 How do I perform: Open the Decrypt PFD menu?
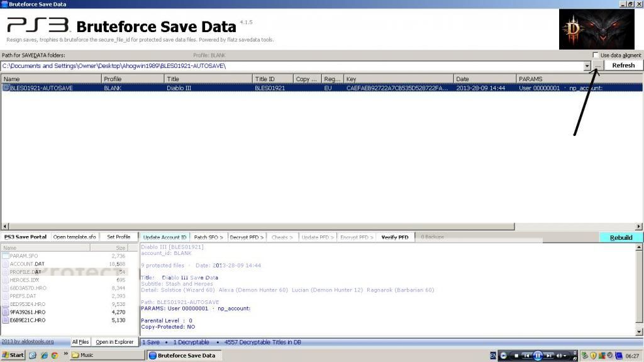(x=247, y=237)
